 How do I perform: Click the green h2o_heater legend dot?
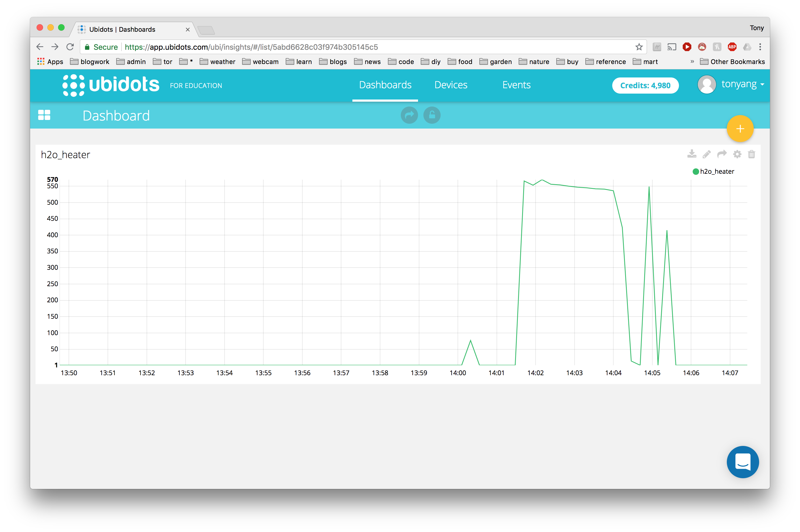(696, 172)
